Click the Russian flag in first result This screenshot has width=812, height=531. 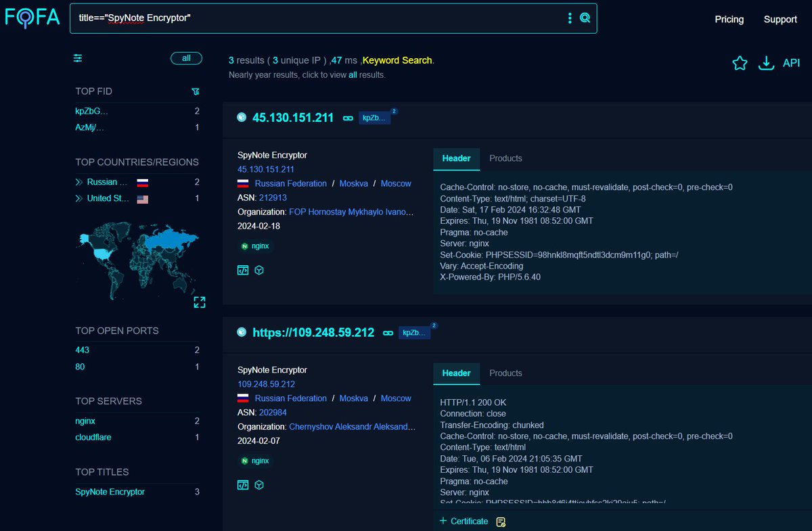(x=243, y=184)
